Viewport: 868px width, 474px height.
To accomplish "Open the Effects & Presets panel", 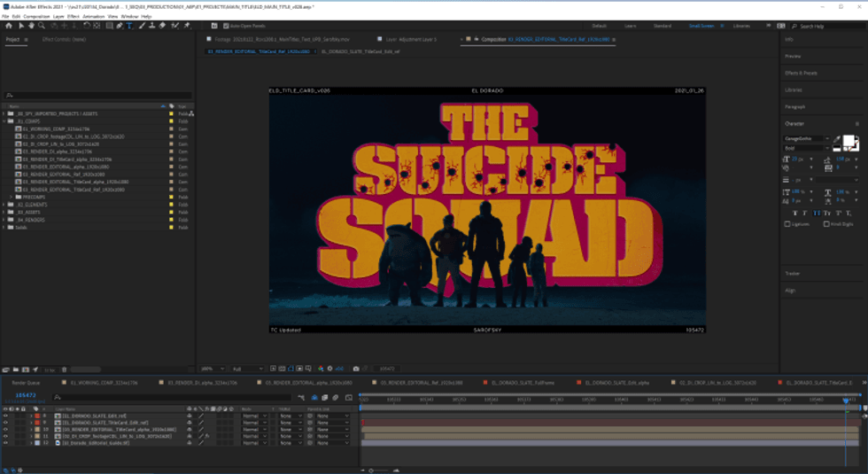I will 801,73.
